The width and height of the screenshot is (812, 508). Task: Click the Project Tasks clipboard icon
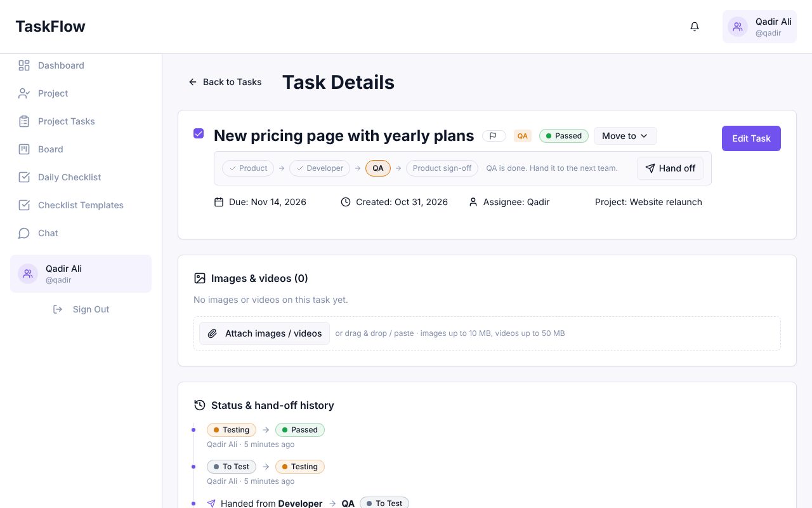[24, 121]
